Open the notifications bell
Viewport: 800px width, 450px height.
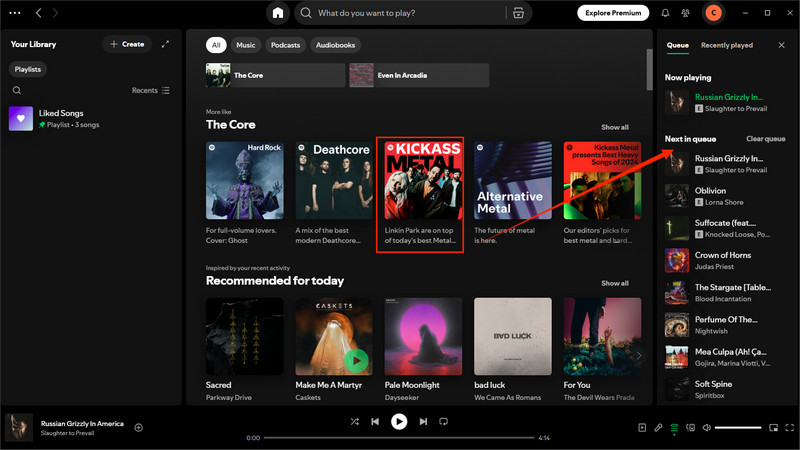pos(665,13)
